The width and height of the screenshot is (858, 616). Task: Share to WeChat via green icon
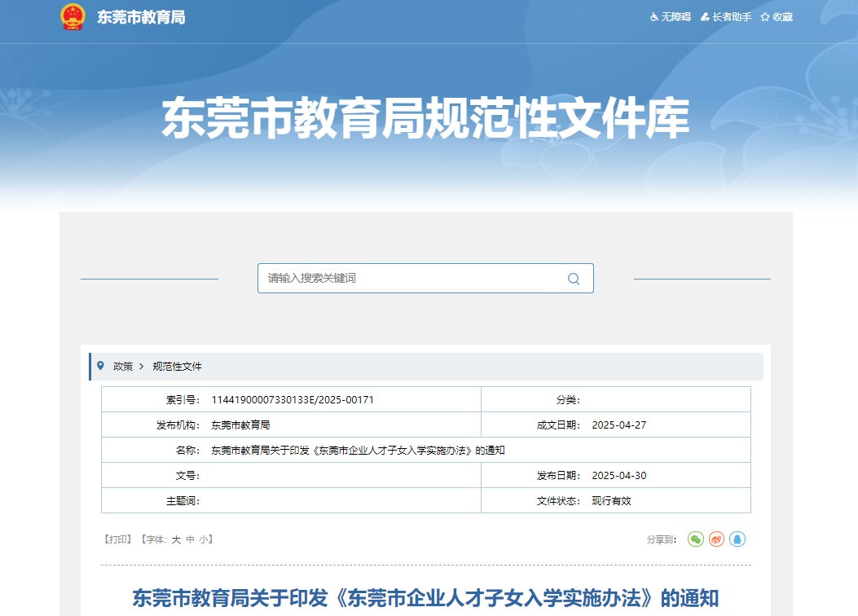(x=696, y=539)
